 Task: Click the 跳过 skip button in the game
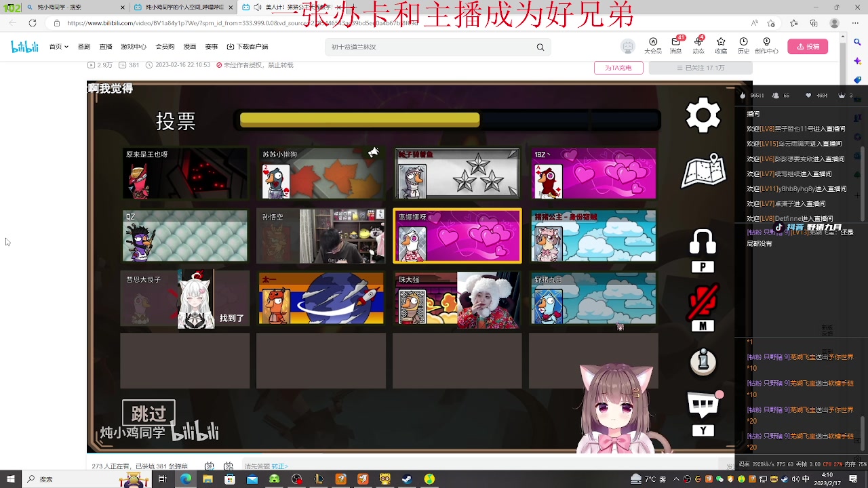click(x=148, y=411)
